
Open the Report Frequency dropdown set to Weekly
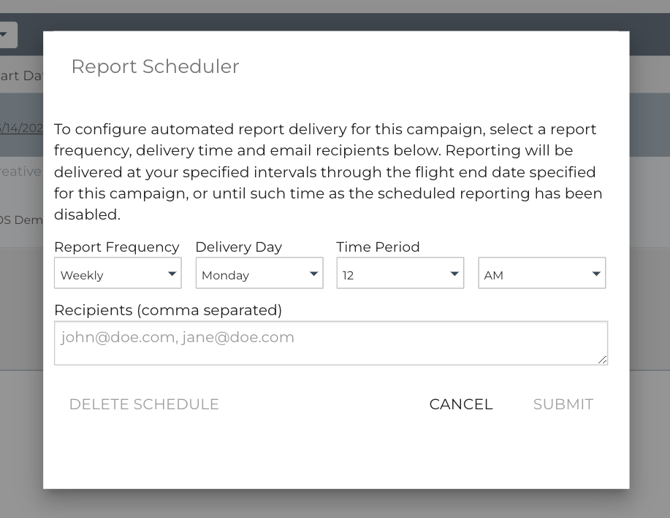tap(118, 273)
